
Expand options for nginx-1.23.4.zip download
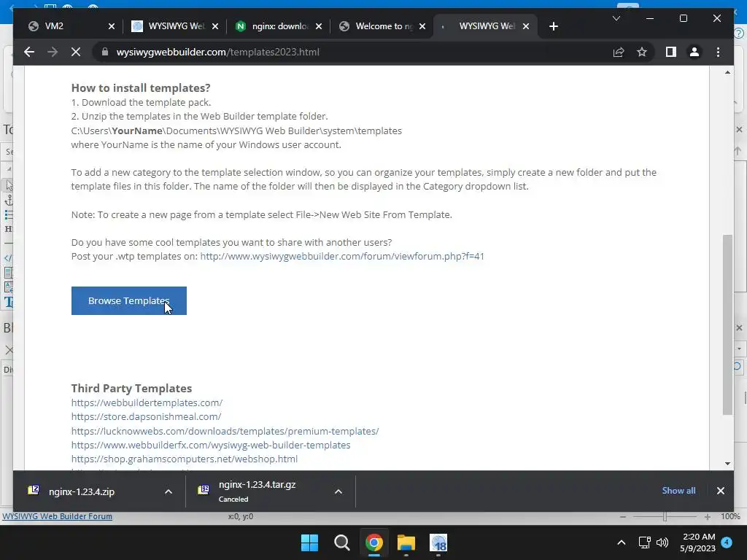tap(169, 491)
